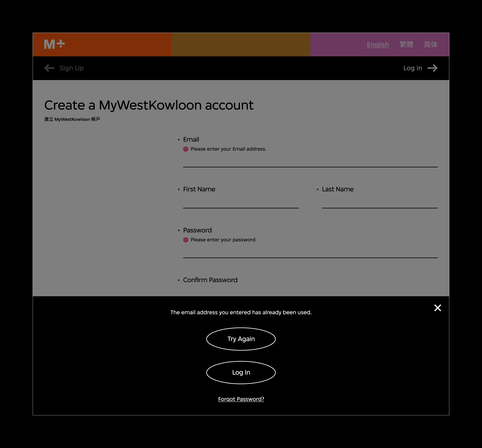Click the Email error warning icon

186,149
